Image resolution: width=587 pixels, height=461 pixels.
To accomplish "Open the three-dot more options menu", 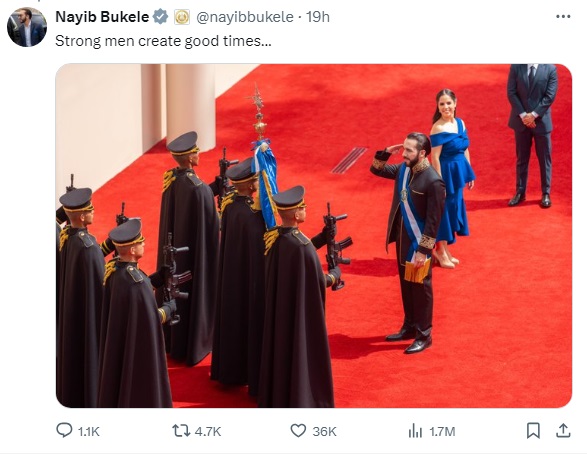I will click(563, 16).
